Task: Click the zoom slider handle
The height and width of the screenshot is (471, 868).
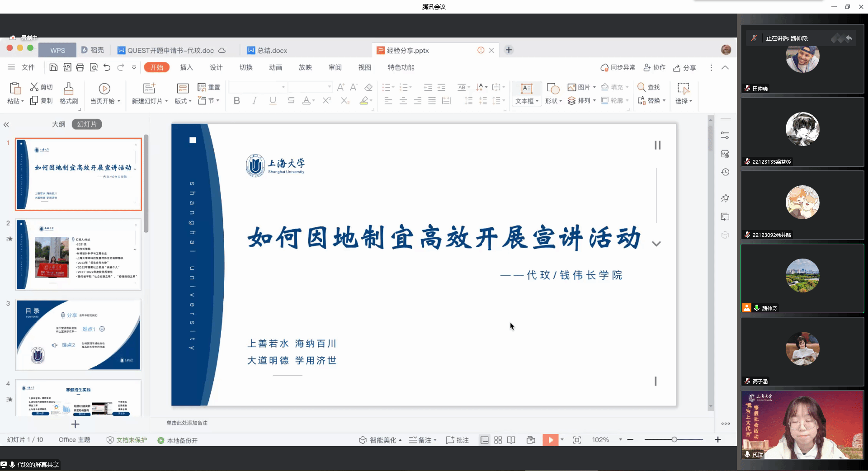Action: [674, 439]
